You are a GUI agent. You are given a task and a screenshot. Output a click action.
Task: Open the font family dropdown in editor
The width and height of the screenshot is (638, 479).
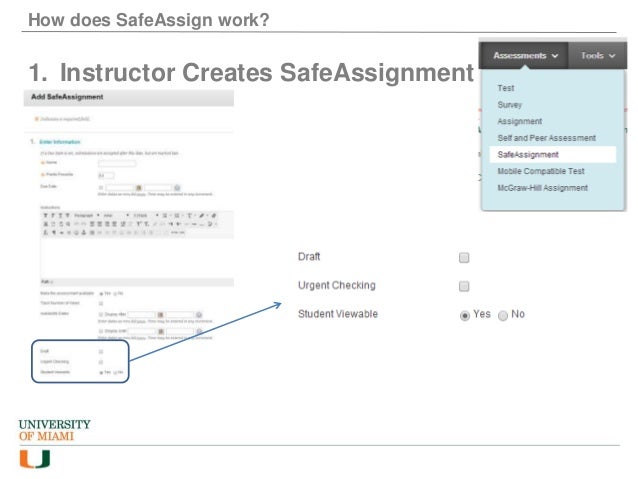pos(116,215)
